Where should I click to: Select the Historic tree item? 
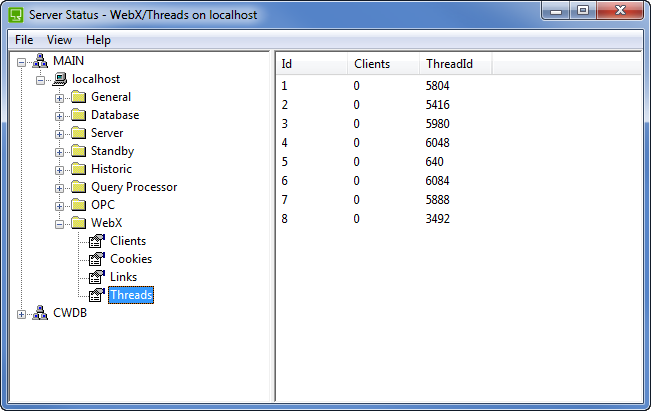click(111, 169)
